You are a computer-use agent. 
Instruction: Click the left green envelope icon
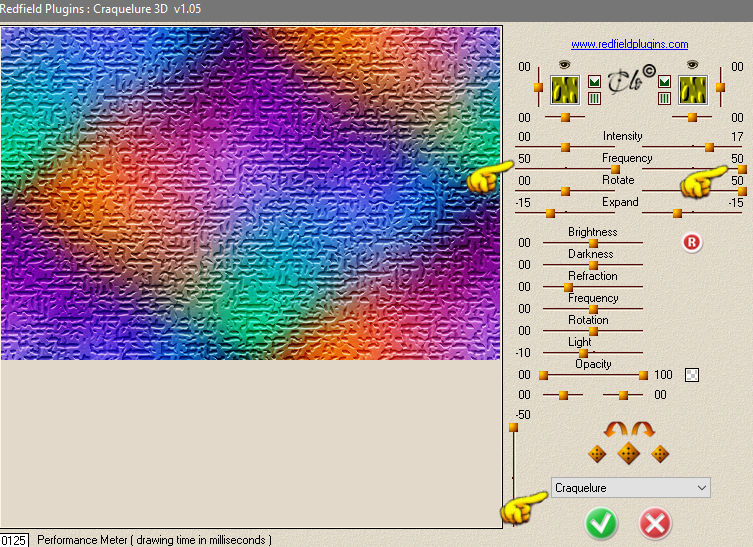click(594, 82)
